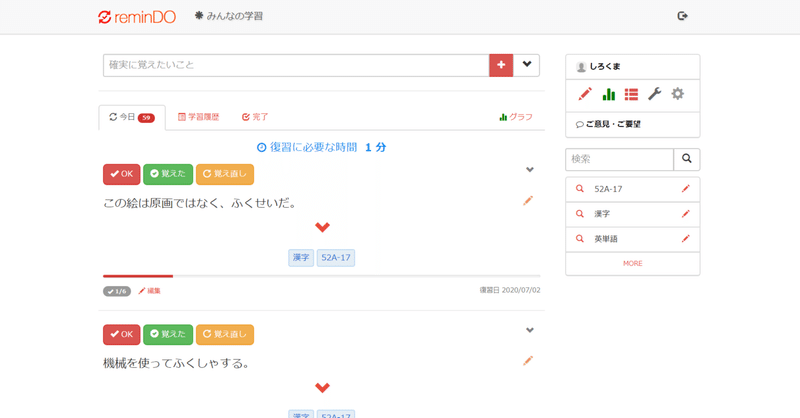Reveal the answer for ふくせいだ card
Viewport: 800px width, 418px height.
click(x=322, y=227)
